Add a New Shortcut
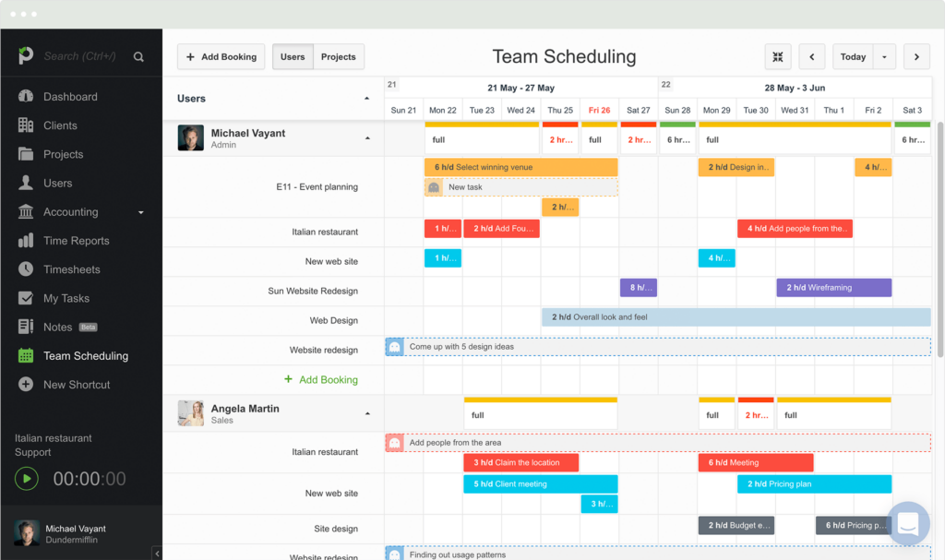Viewport: 945px width, 560px height. (x=77, y=385)
